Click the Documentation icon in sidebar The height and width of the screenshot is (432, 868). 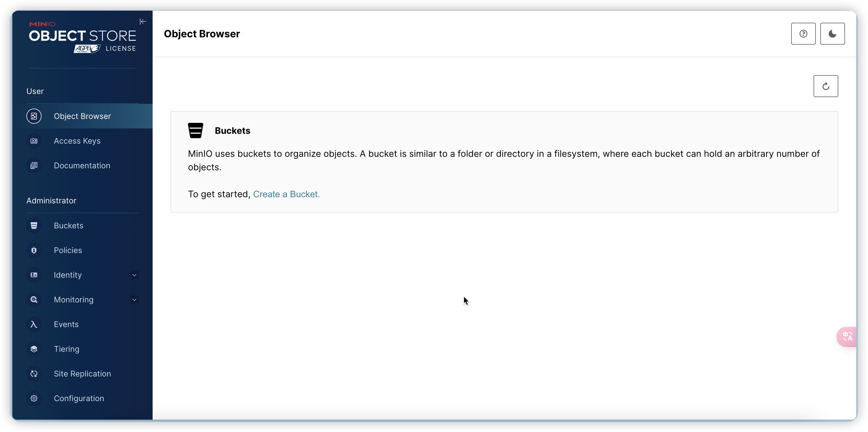click(34, 165)
